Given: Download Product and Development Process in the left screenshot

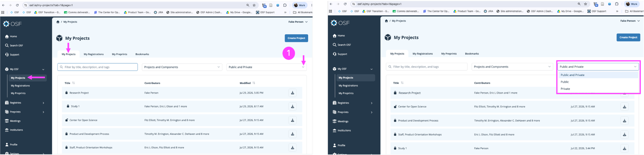Looking at the screenshot, I should click(x=292, y=134).
